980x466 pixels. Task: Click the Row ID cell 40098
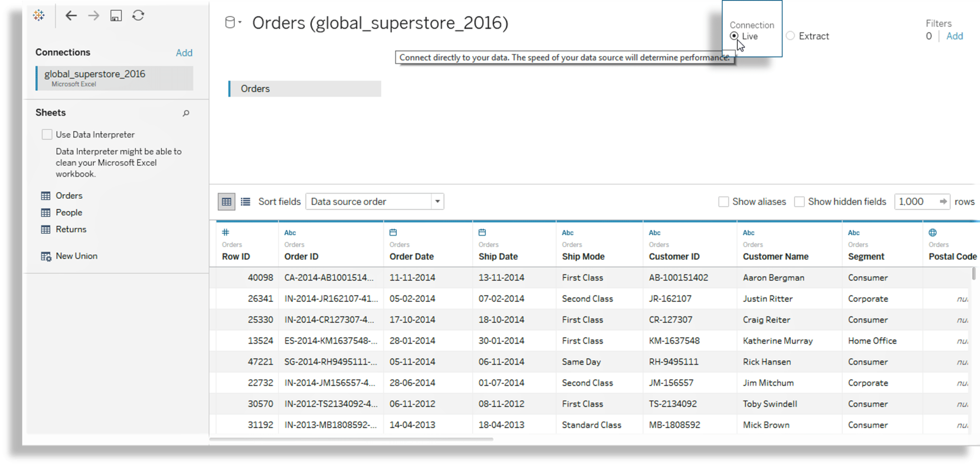pyautogui.click(x=260, y=278)
